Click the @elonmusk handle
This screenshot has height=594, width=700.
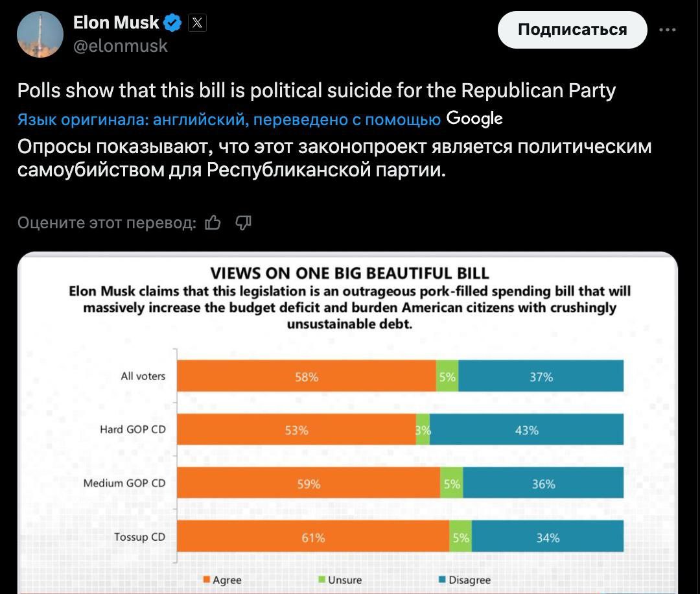(x=121, y=45)
